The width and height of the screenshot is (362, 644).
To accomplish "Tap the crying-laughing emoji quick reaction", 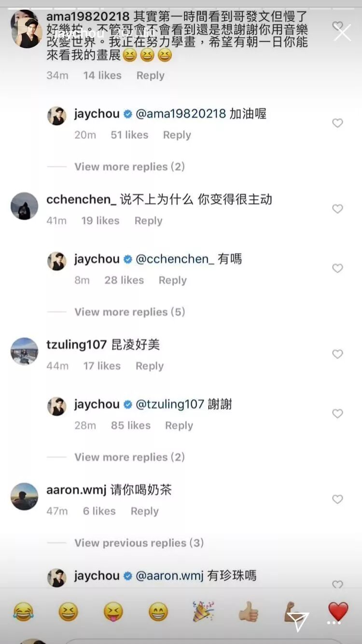I will tap(24, 613).
